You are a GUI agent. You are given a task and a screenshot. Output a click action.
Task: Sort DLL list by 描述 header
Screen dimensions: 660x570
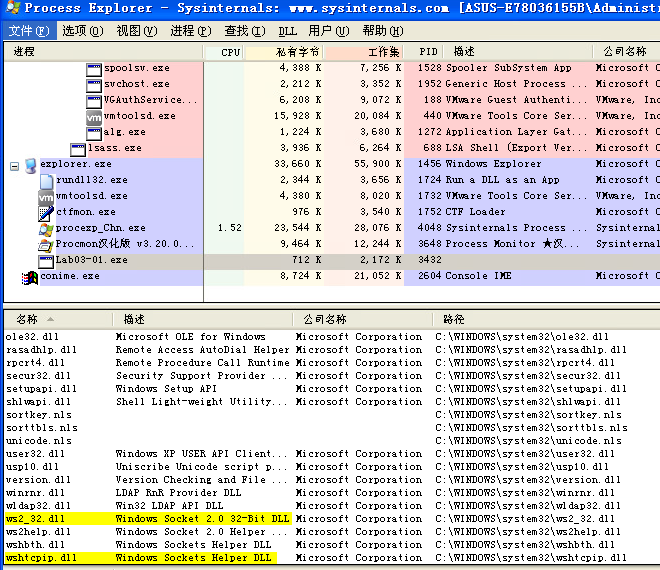coord(202,320)
